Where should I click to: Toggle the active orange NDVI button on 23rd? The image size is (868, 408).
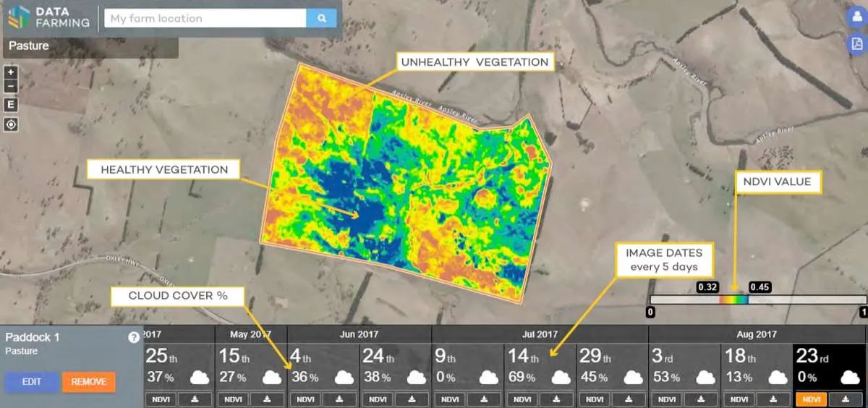click(811, 399)
